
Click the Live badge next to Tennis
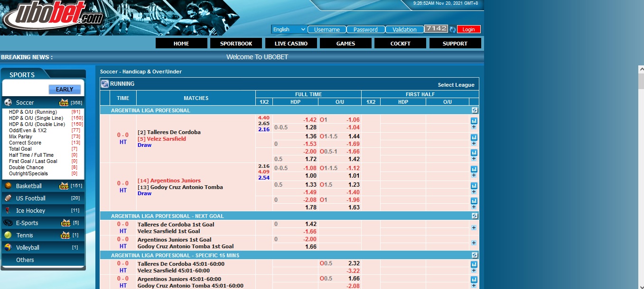(x=65, y=235)
